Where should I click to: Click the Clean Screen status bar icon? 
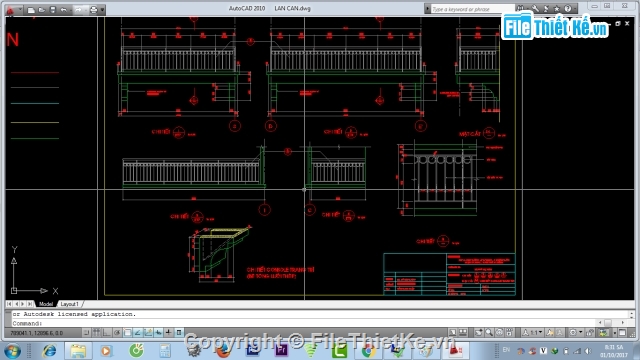[622, 333]
